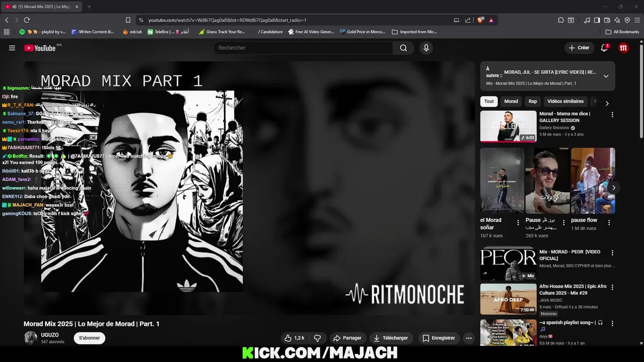Focus the Rechercher search field
The width and height of the screenshot is (644, 362).
303,48
